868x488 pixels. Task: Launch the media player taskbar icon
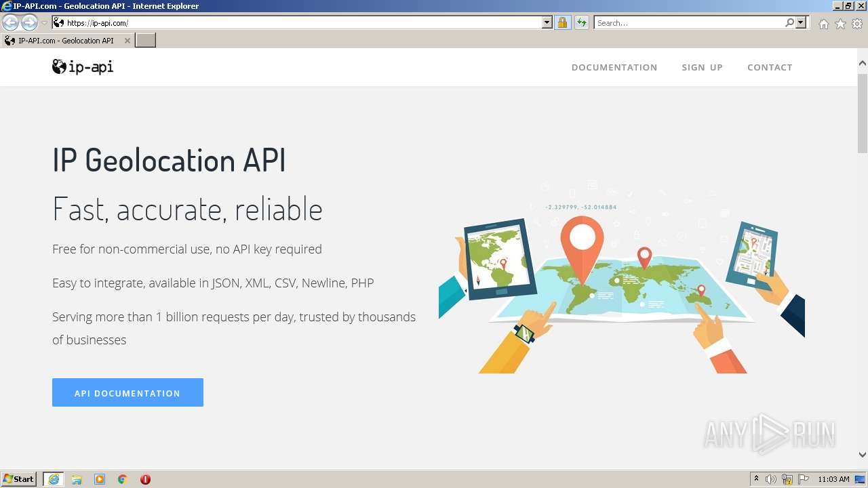(x=100, y=479)
